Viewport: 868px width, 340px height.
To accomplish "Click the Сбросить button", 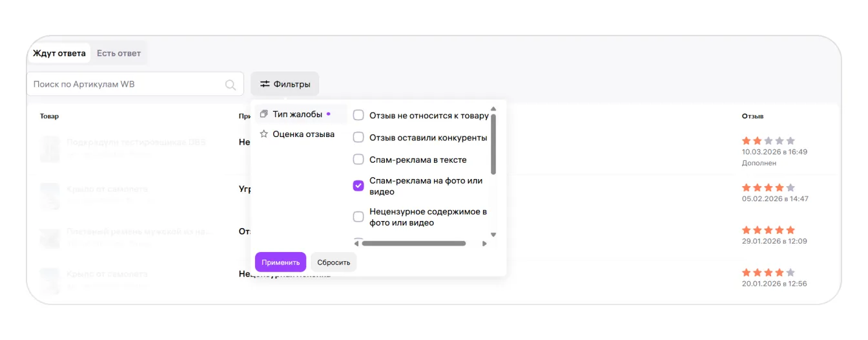I will pyautogui.click(x=333, y=262).
